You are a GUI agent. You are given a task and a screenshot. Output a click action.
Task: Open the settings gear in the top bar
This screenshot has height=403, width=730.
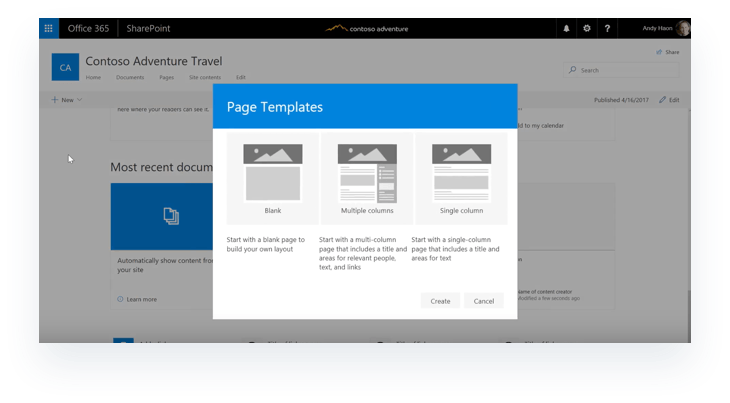587,28
